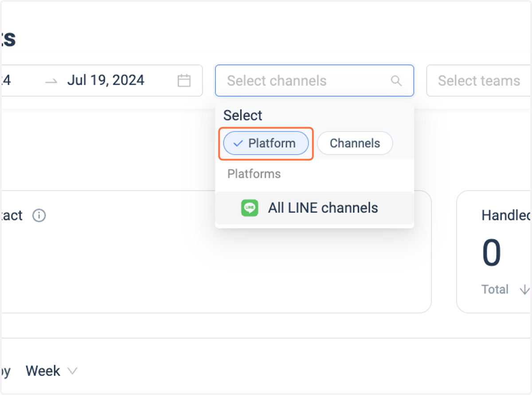Screen dimensions: 532x395
Task: Click the LINE logo icon
Action: point(250,208)
